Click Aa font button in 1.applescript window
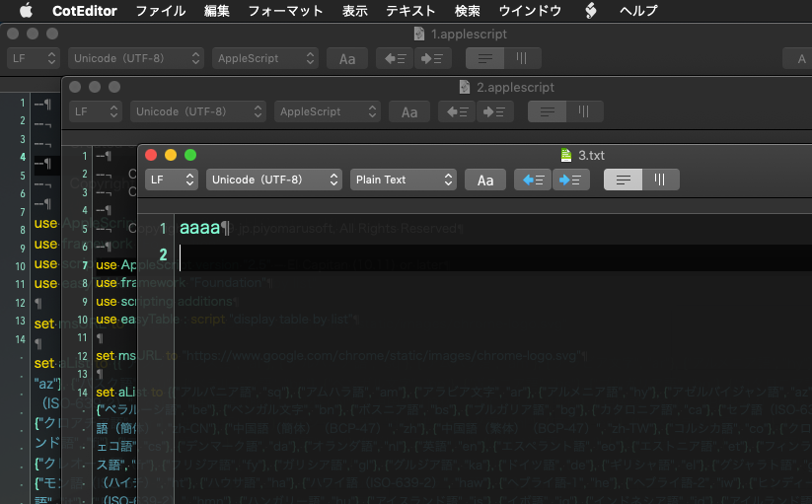The width and height of the screenshot is (812, 504). pos(347,58)
